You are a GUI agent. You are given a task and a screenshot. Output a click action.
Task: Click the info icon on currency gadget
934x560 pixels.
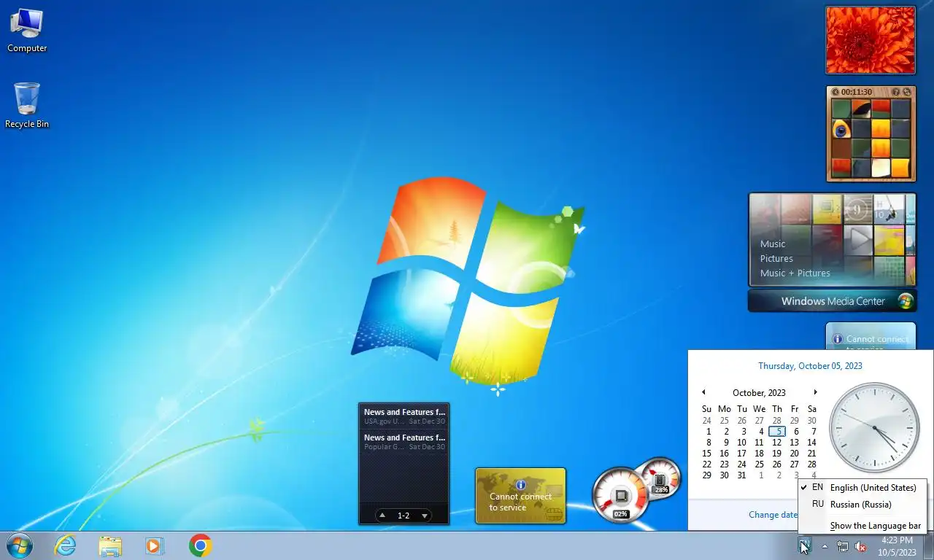pyautogui.click(x=520, y=485)
